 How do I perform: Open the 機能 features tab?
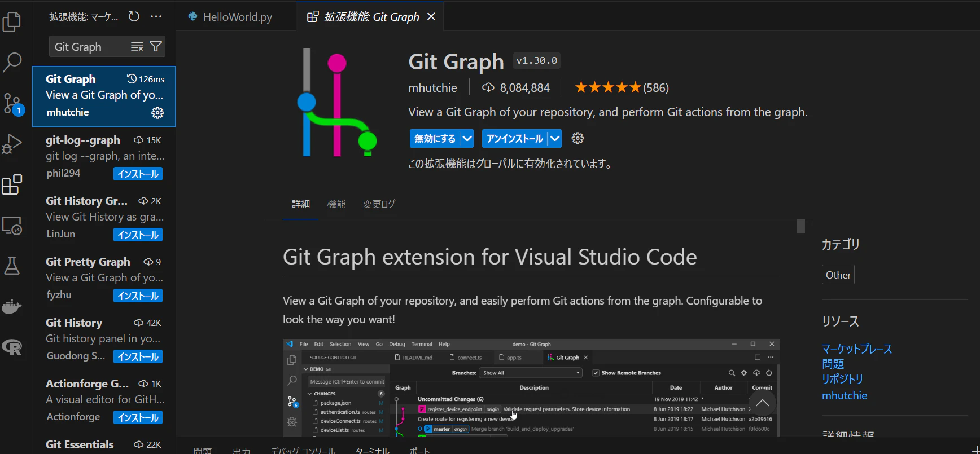(x=336, y=204)
